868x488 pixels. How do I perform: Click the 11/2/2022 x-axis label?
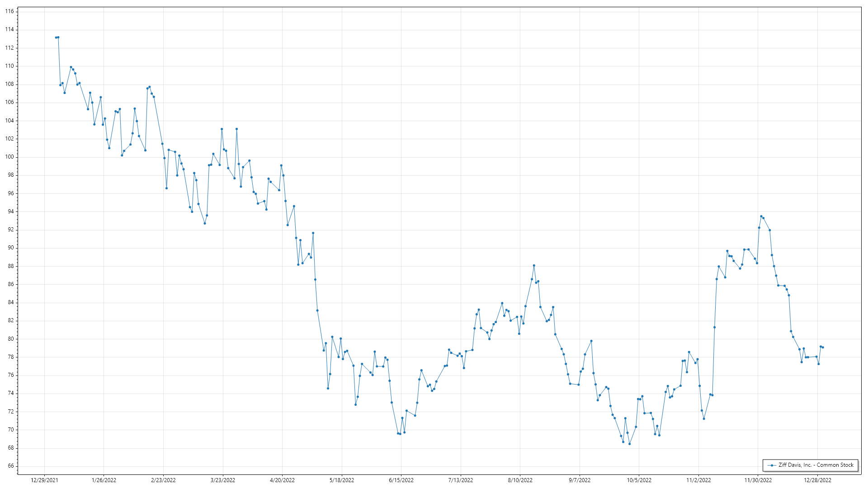click(698, 480)
